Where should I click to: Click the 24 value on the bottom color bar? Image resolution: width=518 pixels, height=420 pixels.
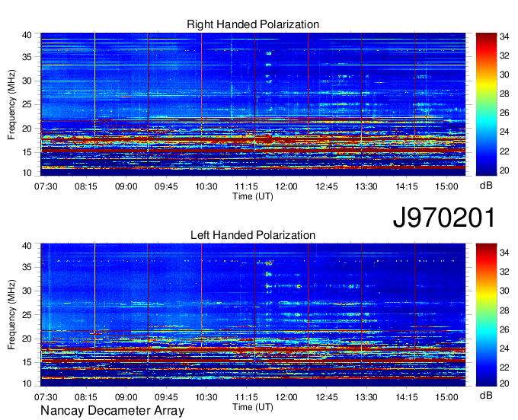click(x=504, y=348)
